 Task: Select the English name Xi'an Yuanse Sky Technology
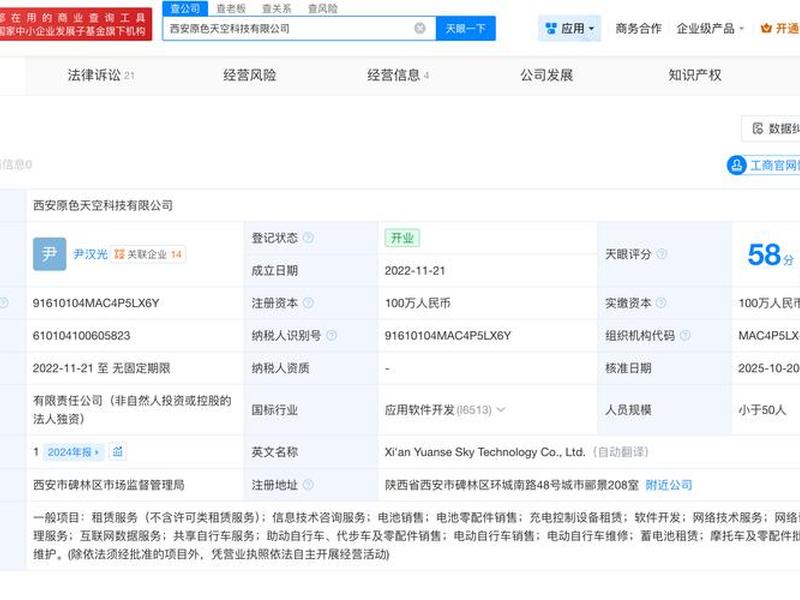tap(485, 452)
